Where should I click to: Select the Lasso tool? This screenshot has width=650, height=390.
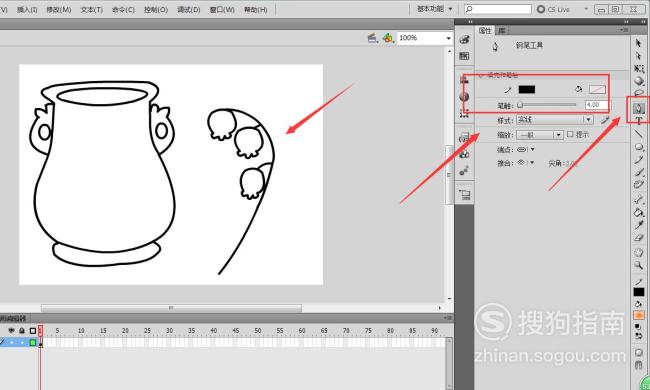tap(639, 93)
